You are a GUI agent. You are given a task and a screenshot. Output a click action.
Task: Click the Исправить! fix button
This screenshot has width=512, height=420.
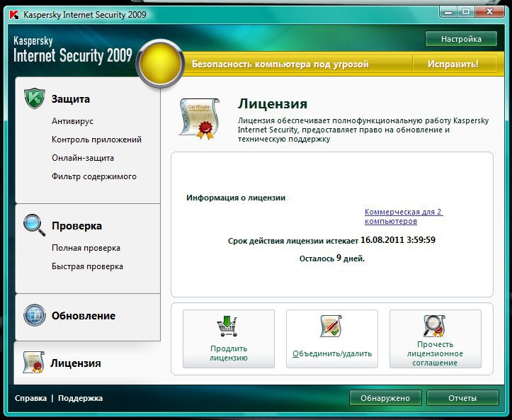tap(455, 64)
